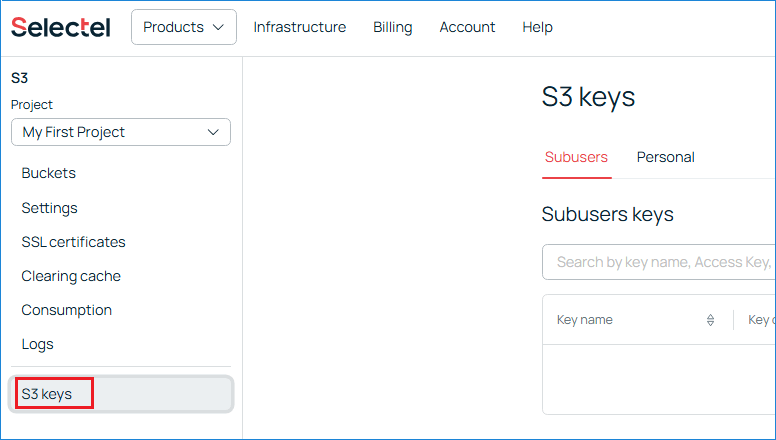Select S3 keys in the sidebar

coord(47,394)
